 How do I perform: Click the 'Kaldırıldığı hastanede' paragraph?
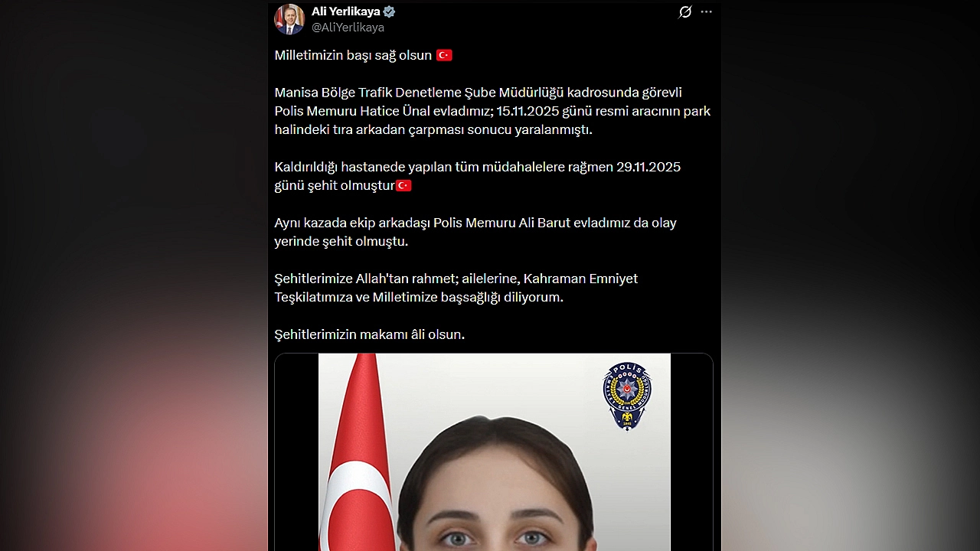point(478,176)
